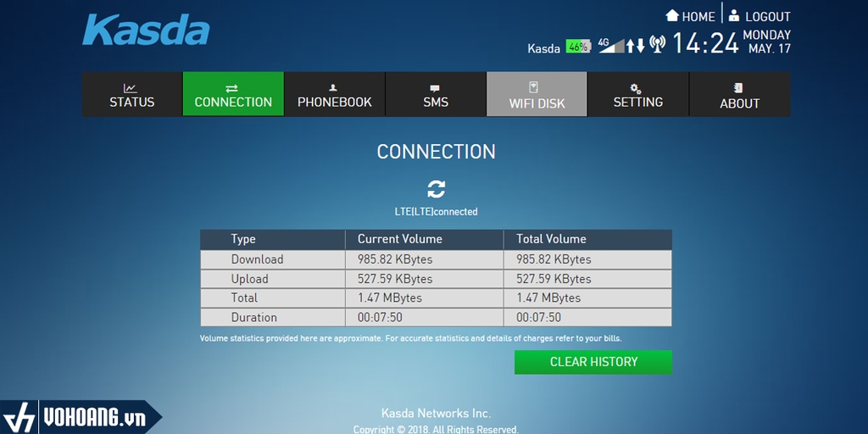868x434 pixels.
Task: Open the STATUS tab
Action: [x=131, y=94]
